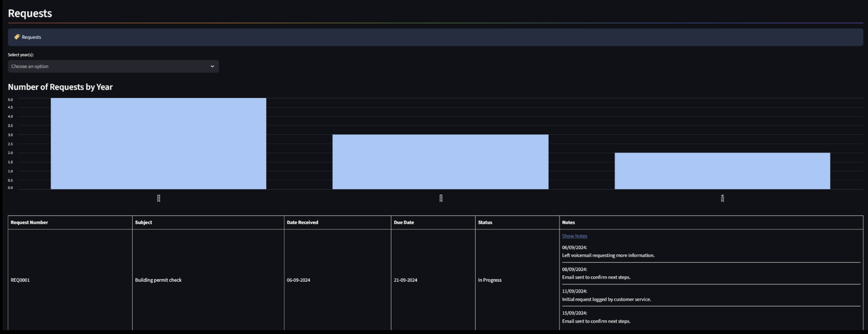Click the Building permit check subject cell
Viewport: 868px width, 334px height.
[158, 280]
